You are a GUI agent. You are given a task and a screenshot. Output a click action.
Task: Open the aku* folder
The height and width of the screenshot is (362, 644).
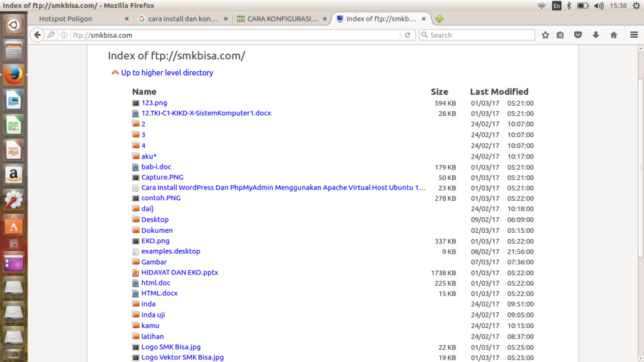point(149,156)
